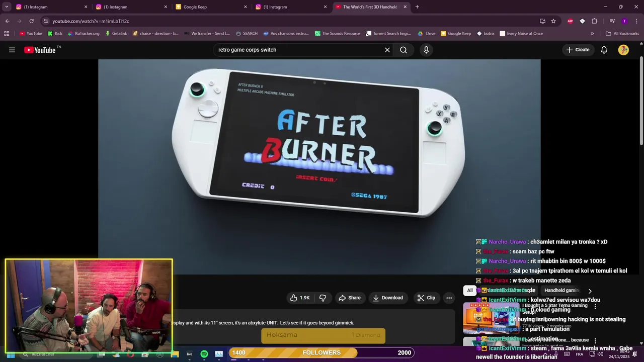Download the video
Viewport: 644px width, 362px height.
click(x=387, y=298)
